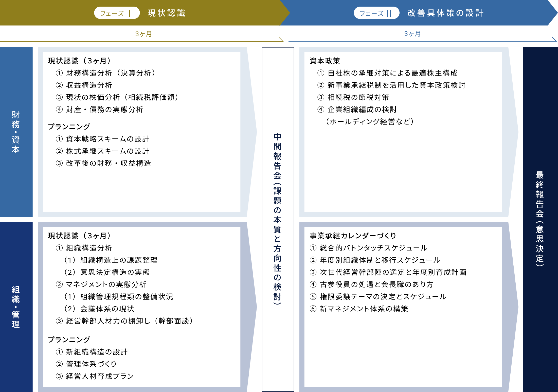The image size is (558, 392).
Task: Select the 改善具体策の設計 phase header title
Action: click(x=445, y=13)
